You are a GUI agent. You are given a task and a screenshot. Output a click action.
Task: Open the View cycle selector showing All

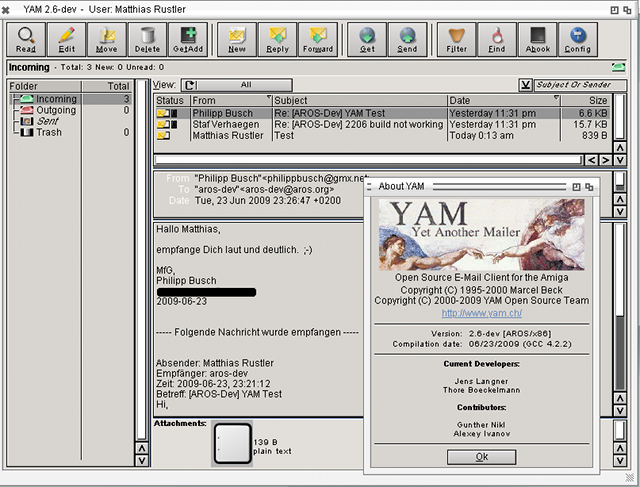(x=236, y=85)
